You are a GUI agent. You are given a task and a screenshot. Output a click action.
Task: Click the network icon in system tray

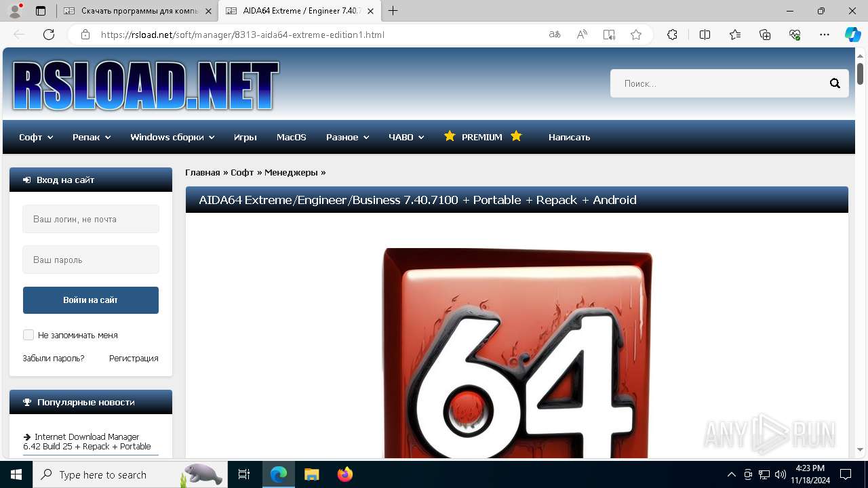tap(764, 474)
